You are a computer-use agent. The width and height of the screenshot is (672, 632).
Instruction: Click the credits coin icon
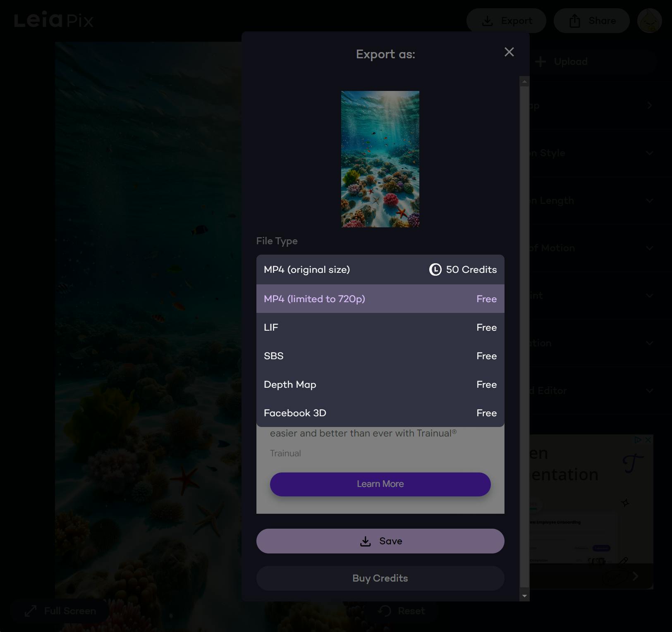coord(435,269)
